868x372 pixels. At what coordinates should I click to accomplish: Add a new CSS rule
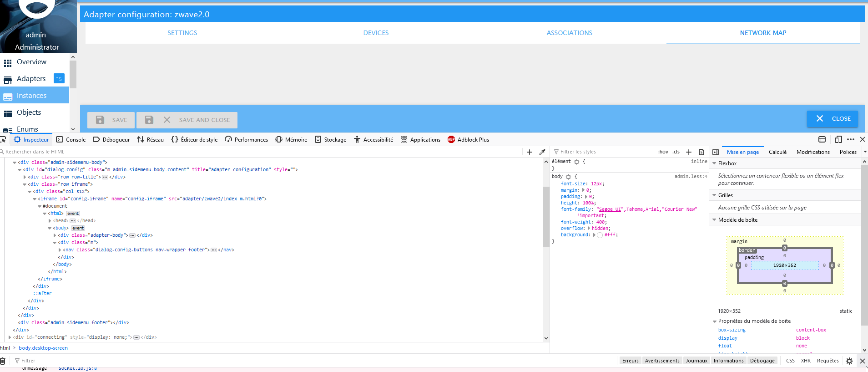[x=689, y=152]
